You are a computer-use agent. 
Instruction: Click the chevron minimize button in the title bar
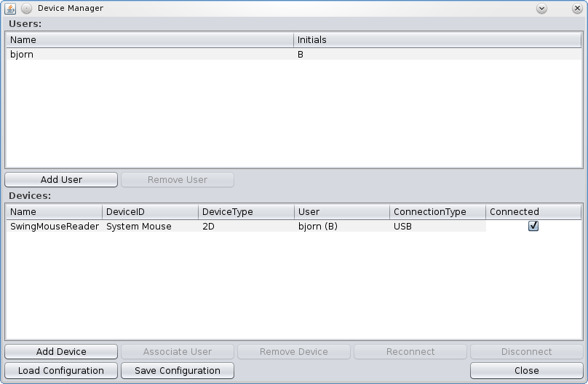tap(541, 9)
